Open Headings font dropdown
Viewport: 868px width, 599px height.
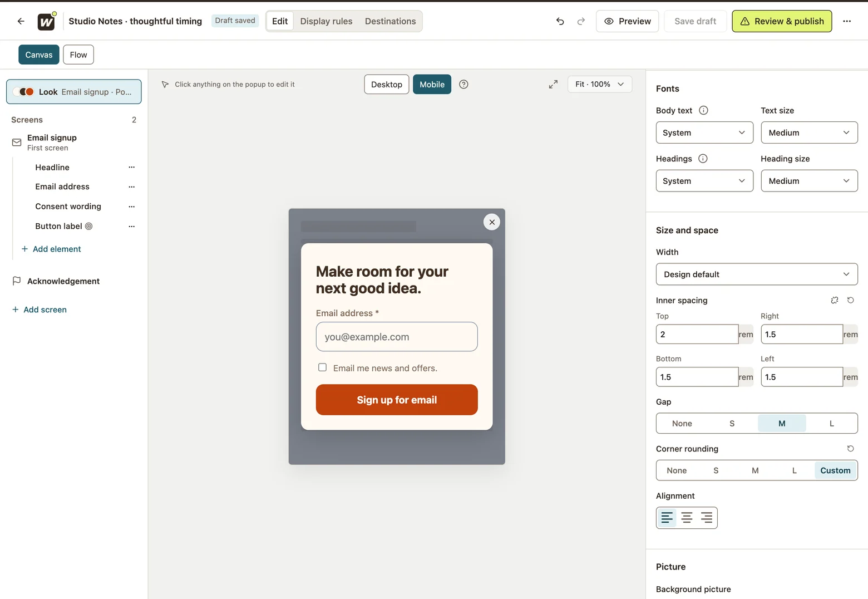(704, 181)
